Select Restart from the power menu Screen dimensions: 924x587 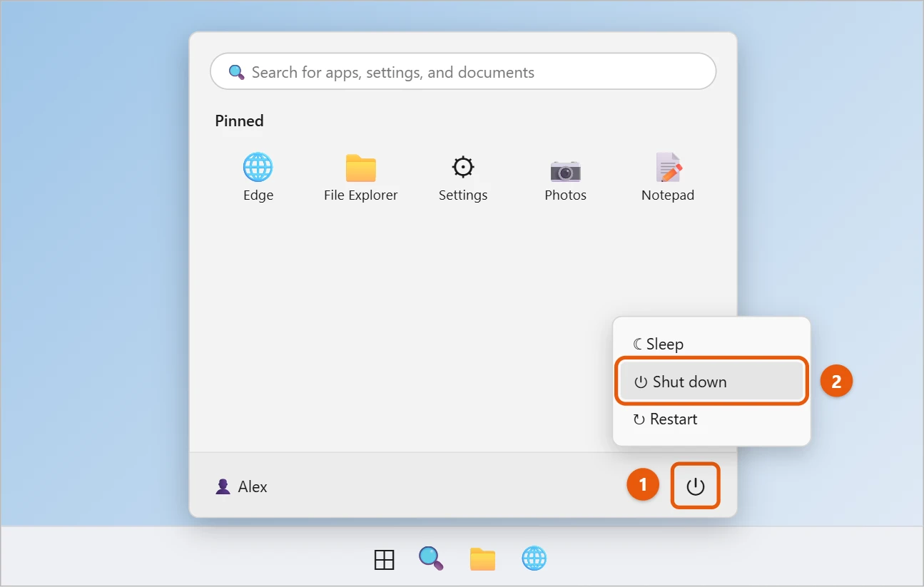712,419
